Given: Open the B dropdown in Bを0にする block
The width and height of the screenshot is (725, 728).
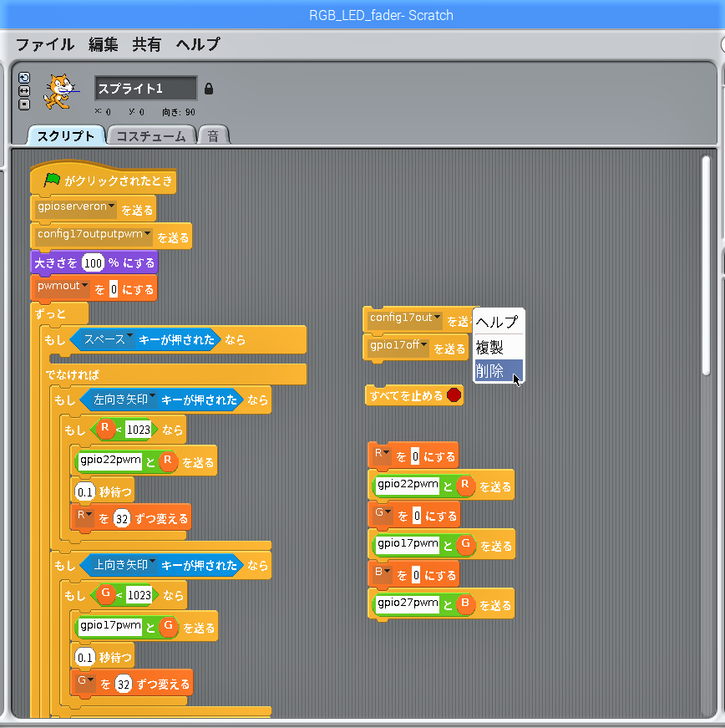Looking at the screenshot, I should point(387,571).
